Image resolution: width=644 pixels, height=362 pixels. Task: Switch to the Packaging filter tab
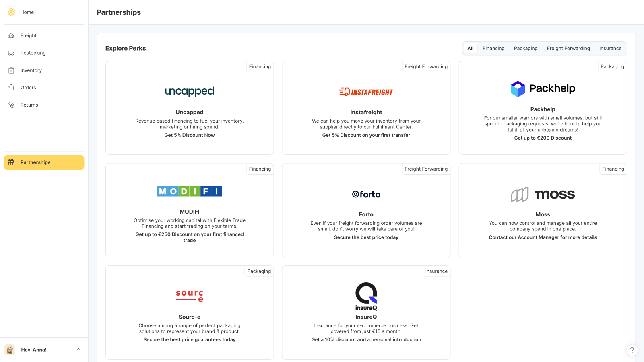pyautogui.click(x=526, y=48)
